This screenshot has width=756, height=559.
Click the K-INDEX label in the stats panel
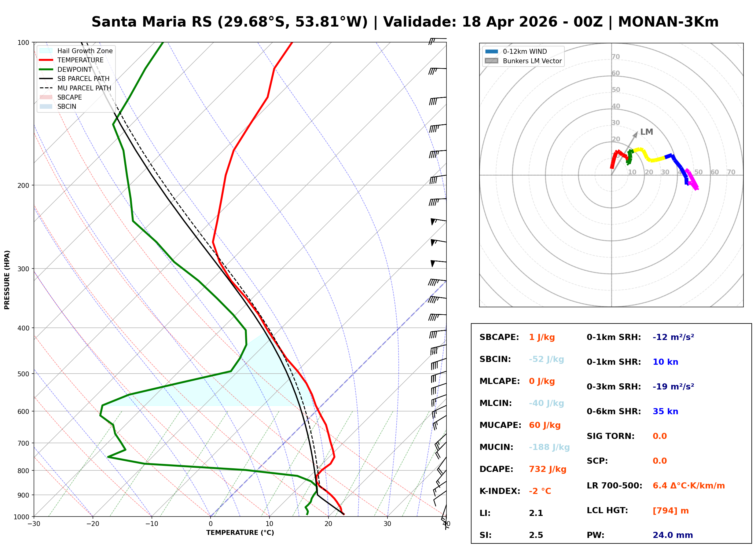500,491
